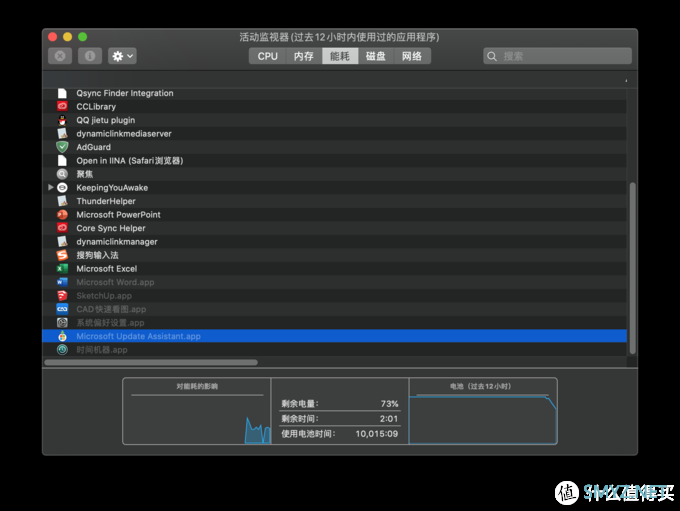680x511 pixels.
Task: Switch to the 内存 tab
Action: pos(304,56)
